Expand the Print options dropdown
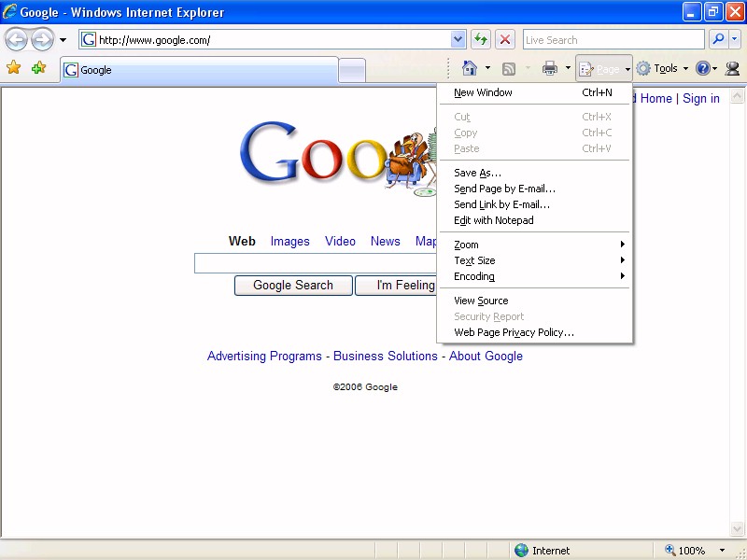 (x=568, y=68)
